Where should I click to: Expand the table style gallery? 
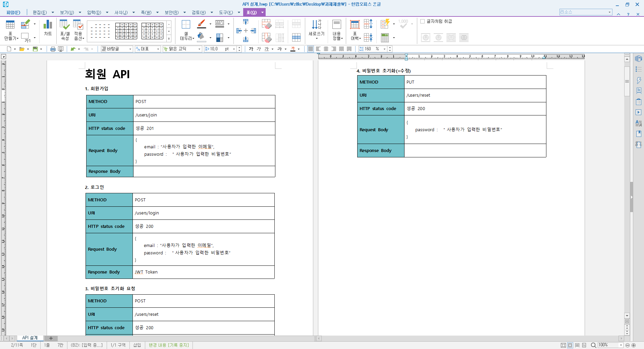coord(169,39)
